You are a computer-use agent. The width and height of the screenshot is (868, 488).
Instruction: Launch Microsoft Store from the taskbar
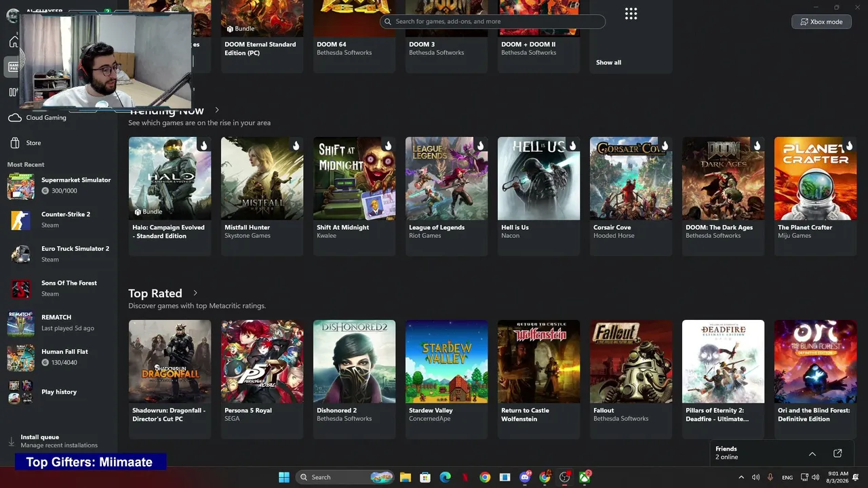pyautogui.click(x=425, y=477)
